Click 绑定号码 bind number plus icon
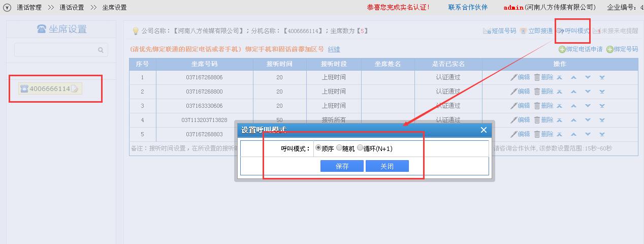The height and width of the screenshot is (244, 644). (609, 49)
